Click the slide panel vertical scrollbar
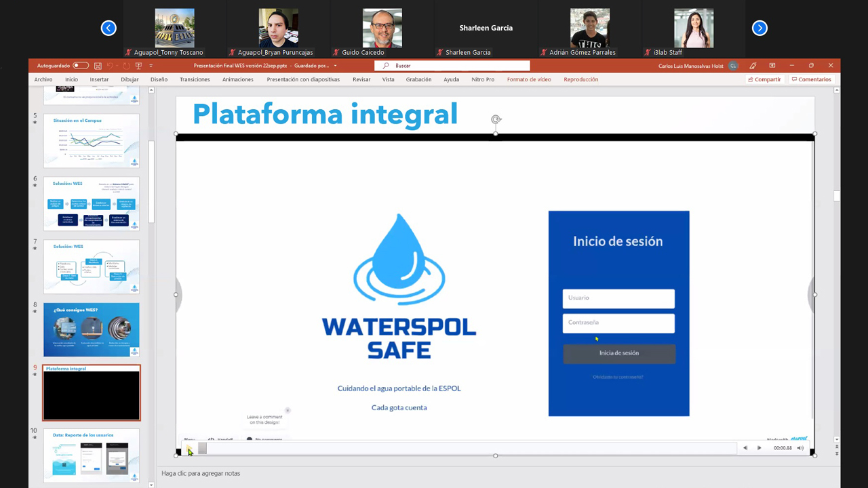This screenshot has width=868, height=488. pos(151,182)
